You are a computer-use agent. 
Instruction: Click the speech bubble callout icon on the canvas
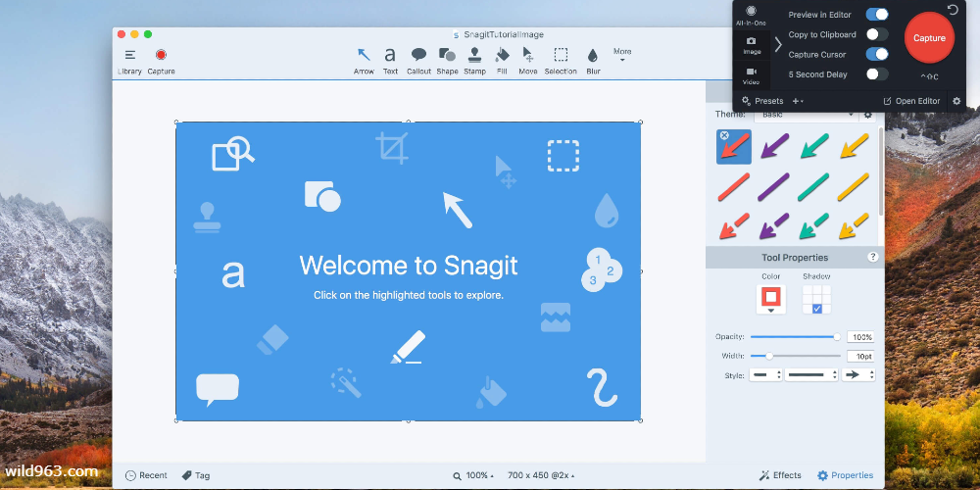pyautogui.click(x=218, y=389)
